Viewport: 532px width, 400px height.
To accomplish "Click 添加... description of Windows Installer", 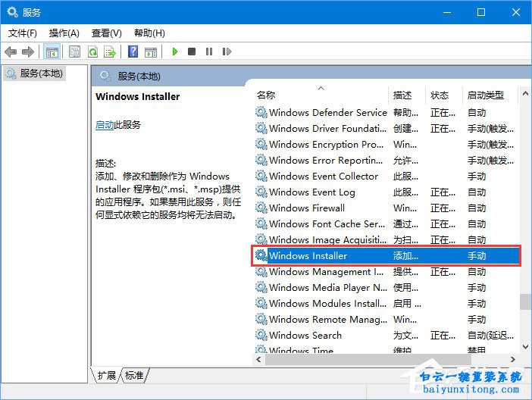I will 405,255.
